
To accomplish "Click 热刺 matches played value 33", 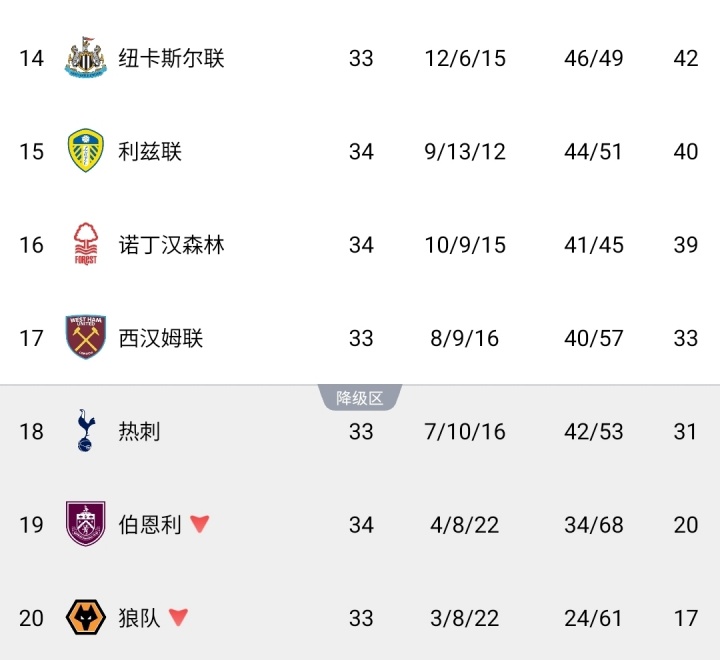I will [361, 431].
